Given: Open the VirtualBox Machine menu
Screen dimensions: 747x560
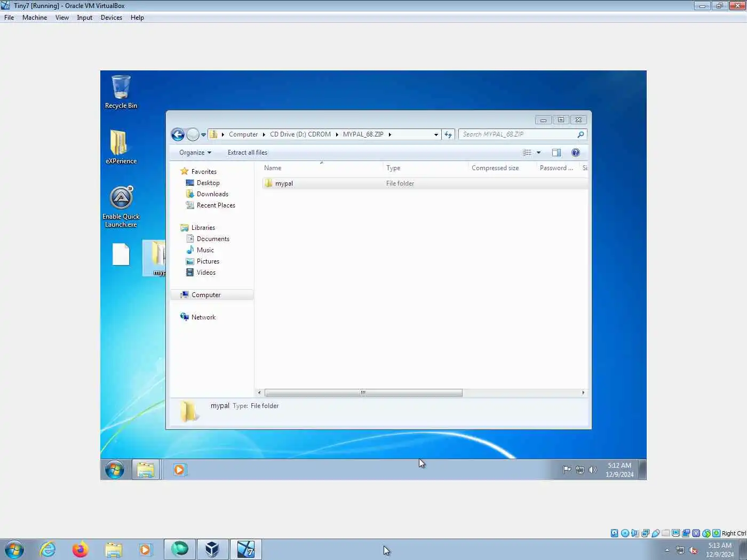Looking at the screenshot, I should (x=35, y=18).
